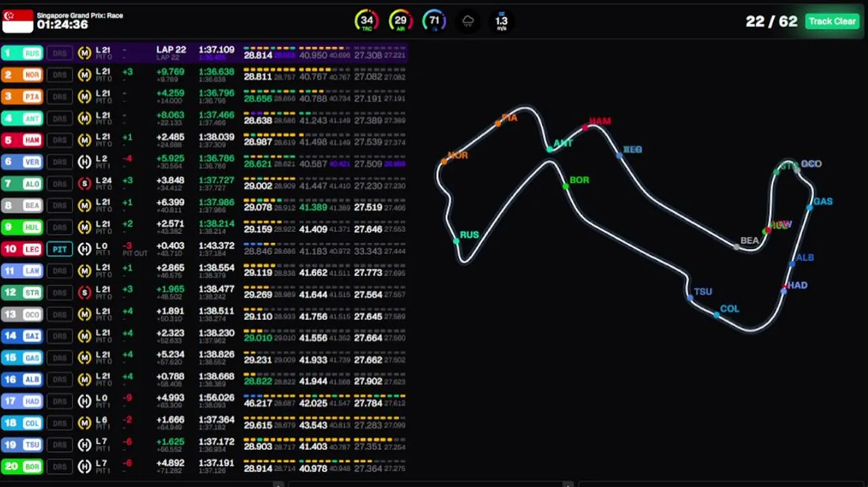This screenshot has height=487, width=868.
Task: Click NOR marker on track map
Action: click(x=444, y=161)
